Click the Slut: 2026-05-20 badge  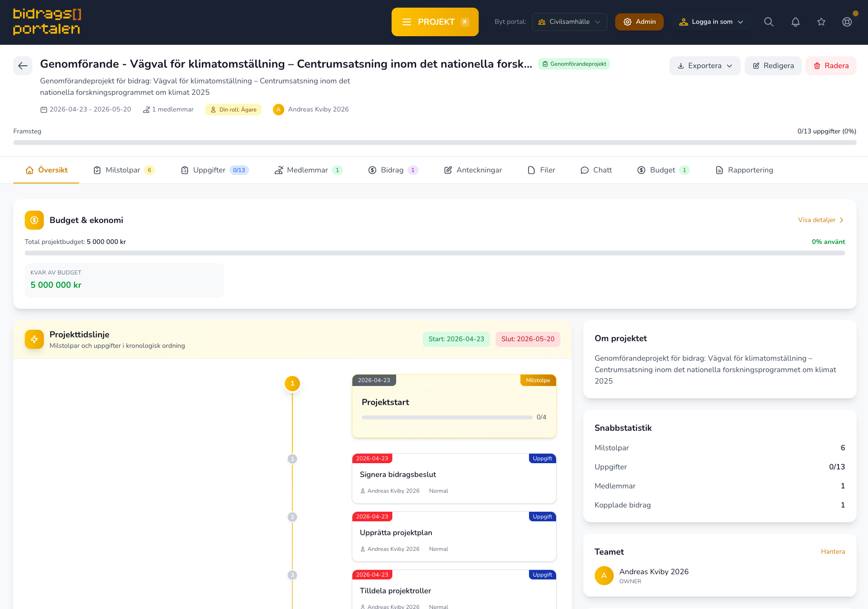(x=528, y=339)
